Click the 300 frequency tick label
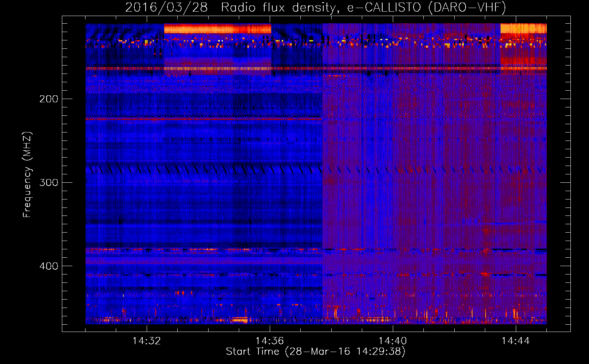589x364 pixels. click(x=49, y=183)
